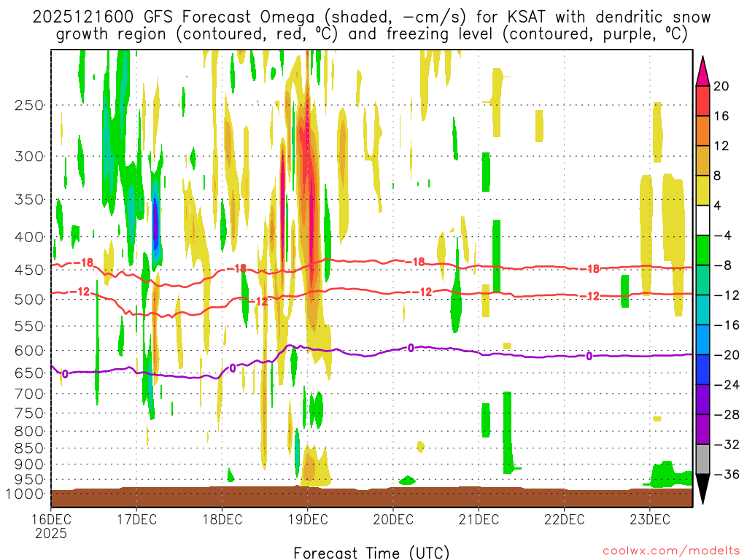
Task: Click the purple 0 label near 22DEC
Action: click(x=589, y=356)
